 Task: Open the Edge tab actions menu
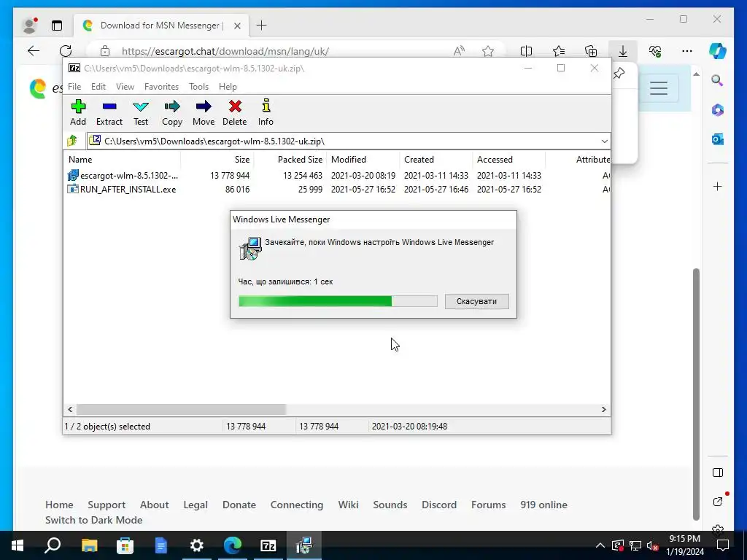[x=57, y=26]
